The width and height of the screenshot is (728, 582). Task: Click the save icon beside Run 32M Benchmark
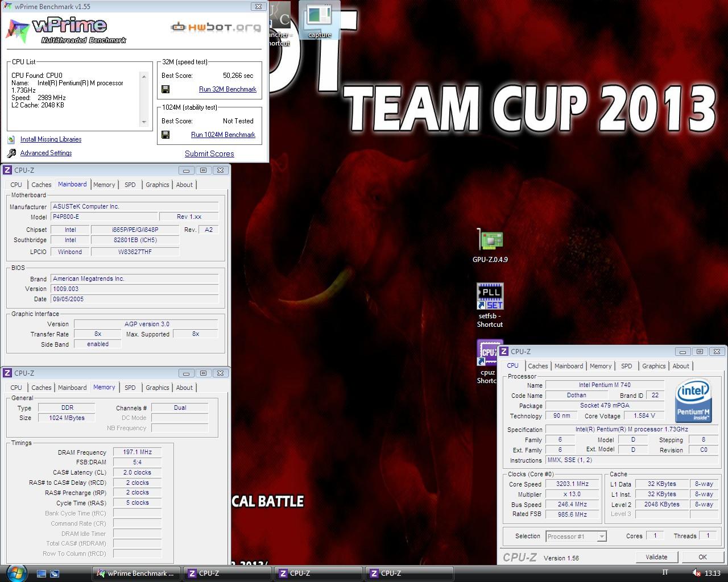[166, 89]
